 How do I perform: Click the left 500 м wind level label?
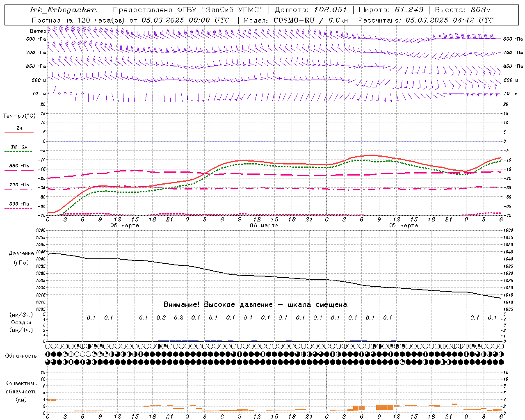[x=39, y=80]
